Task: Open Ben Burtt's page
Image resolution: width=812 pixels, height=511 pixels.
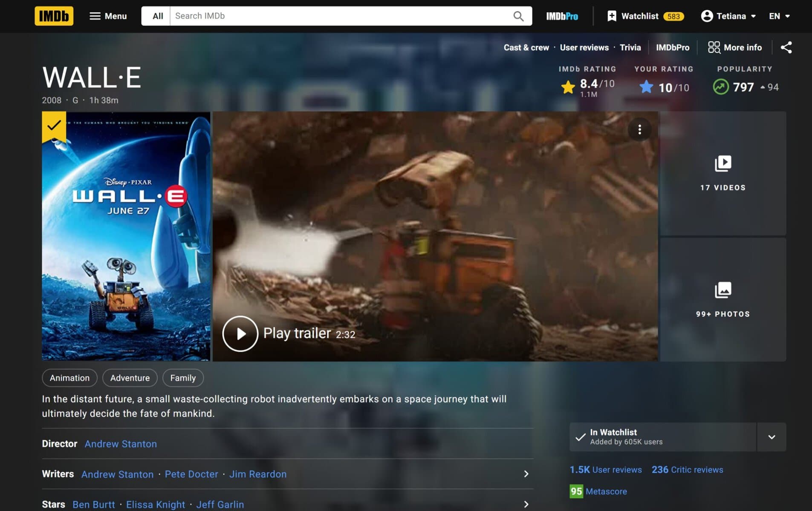Action: pos(94,505)
